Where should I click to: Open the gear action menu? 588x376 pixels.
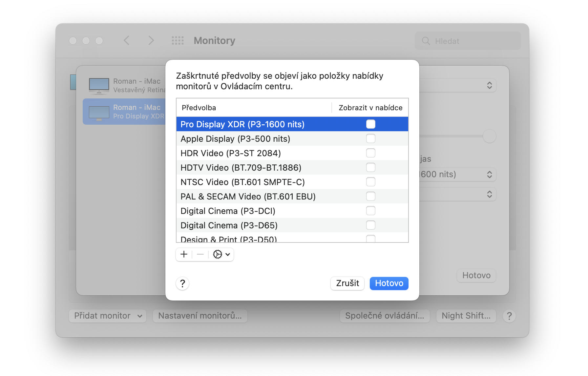(x=221, y=254)
